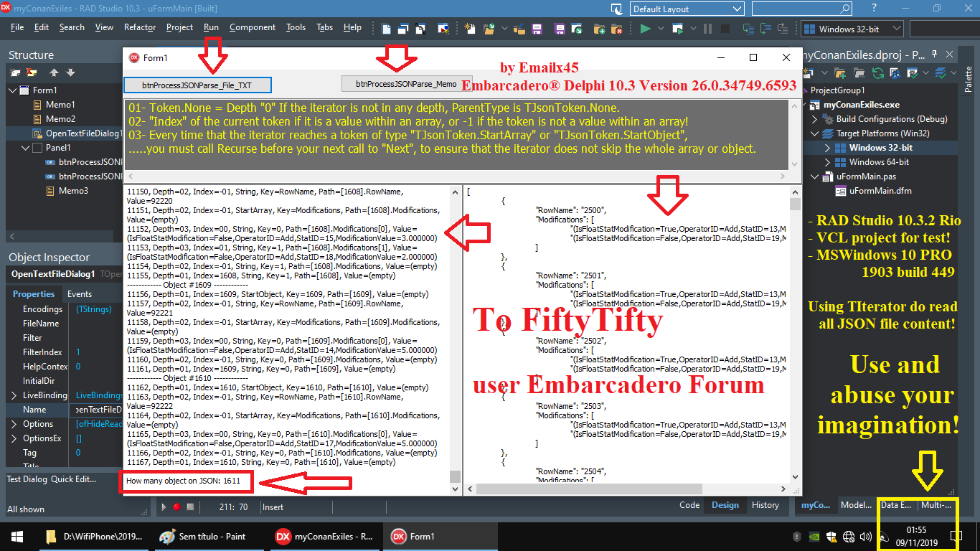Click the help question mark icon
This screenshot has height=551, width=980.
click(873, 8)
